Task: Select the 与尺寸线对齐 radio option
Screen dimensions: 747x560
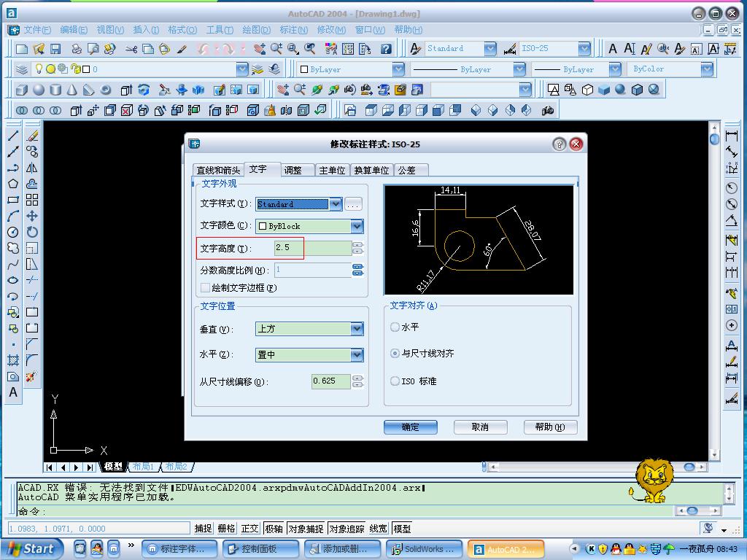Action: tap(395, 354)
